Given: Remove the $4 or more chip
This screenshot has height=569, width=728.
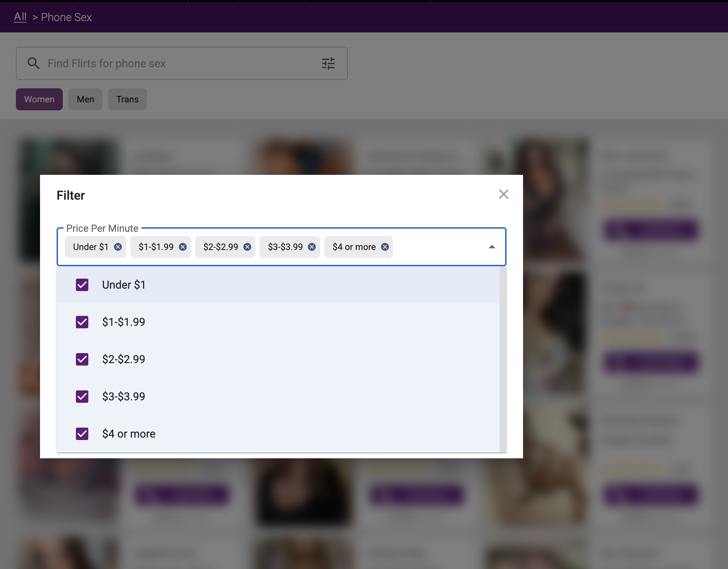Looking at the screenshot, I should 385,247.
